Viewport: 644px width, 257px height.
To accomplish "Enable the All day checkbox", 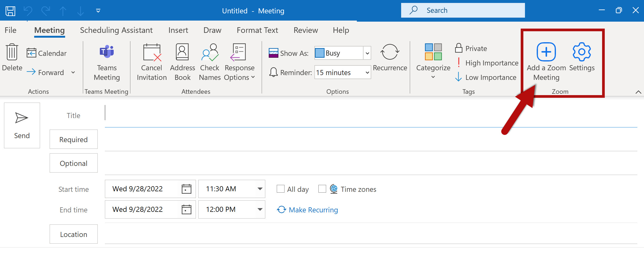I will 280,189.
